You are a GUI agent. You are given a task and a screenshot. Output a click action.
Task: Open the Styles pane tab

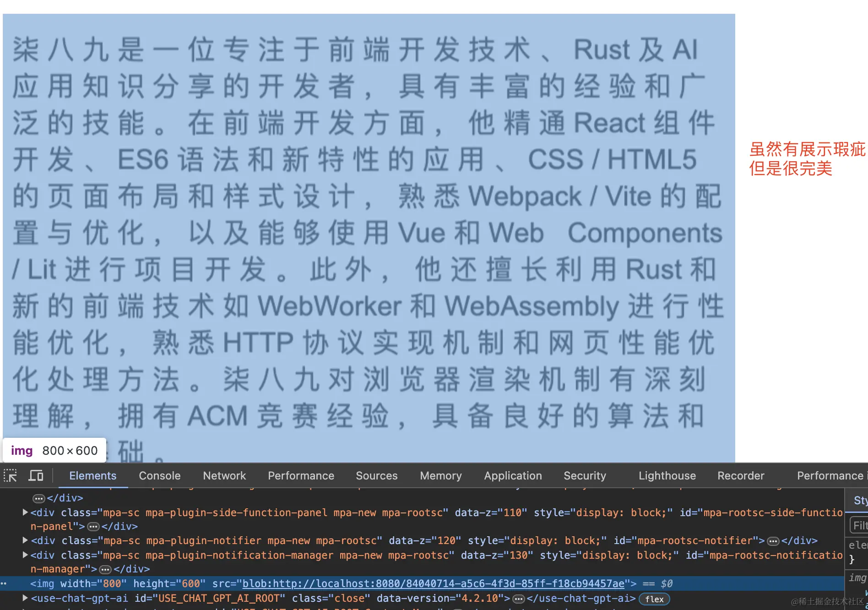(860, 500)
